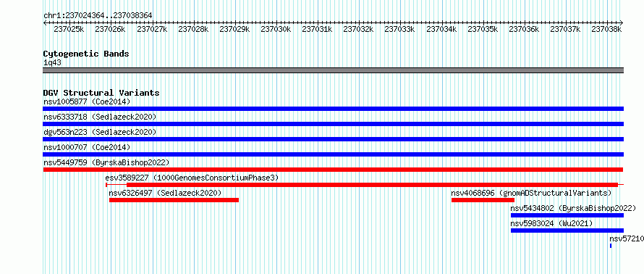This screenshot has width=644, height=274.
Task: Click the 237027k ruler tick label
Action: [x=152, y=30]
